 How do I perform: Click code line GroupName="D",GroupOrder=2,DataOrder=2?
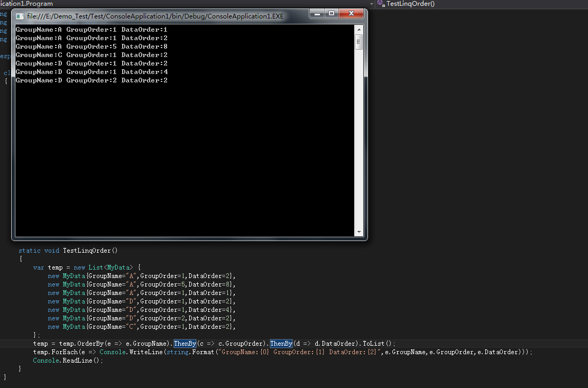[141, 318]
